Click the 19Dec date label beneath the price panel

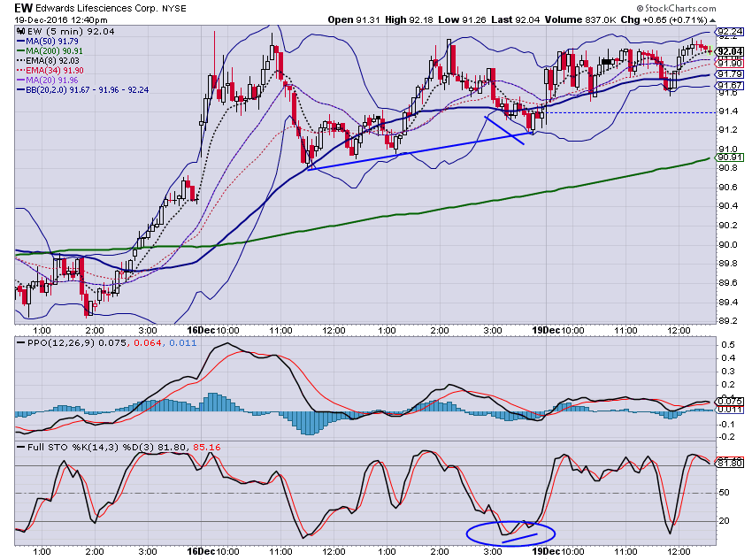(x=546, y=330)
